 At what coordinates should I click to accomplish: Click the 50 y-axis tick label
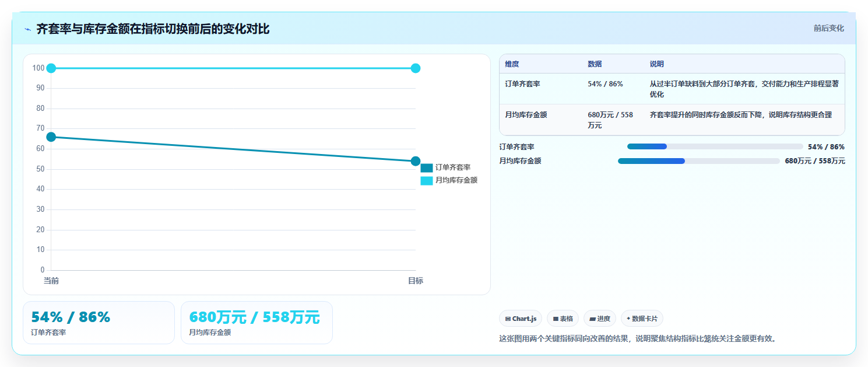(40, 169)
